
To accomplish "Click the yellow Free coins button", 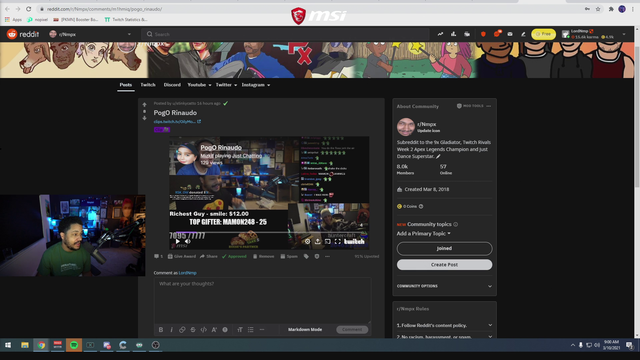I will coord(543,34).
